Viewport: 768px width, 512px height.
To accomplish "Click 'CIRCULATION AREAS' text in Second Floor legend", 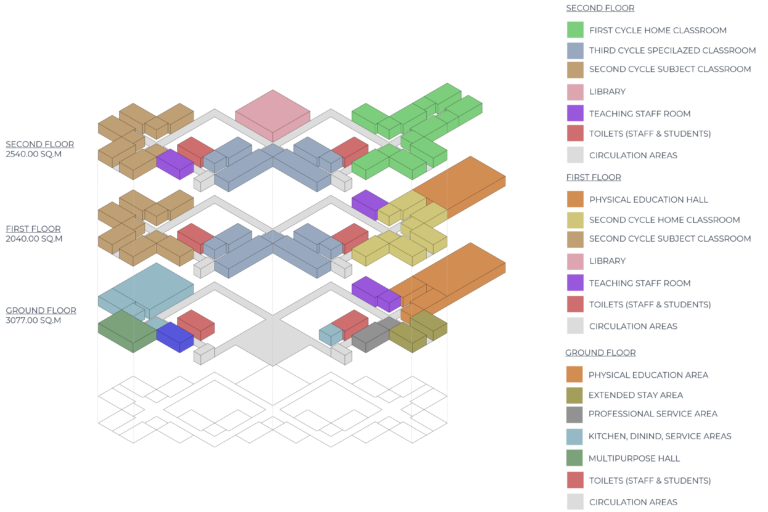I will click(633, 155).
